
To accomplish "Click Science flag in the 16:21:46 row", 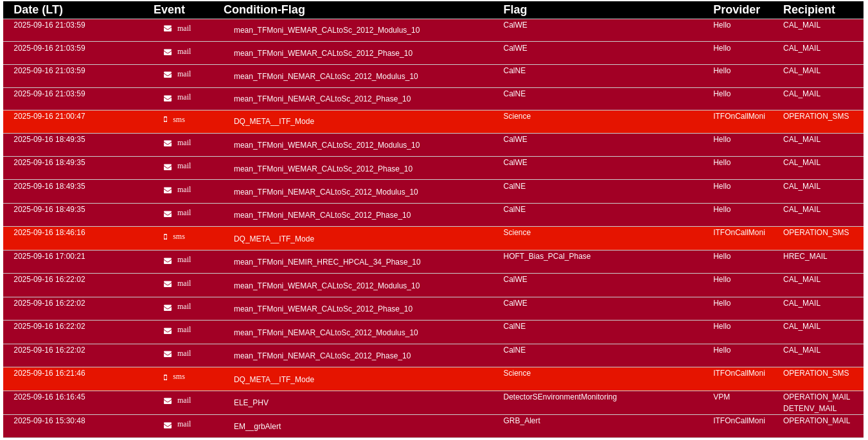I will coord(517,373).
